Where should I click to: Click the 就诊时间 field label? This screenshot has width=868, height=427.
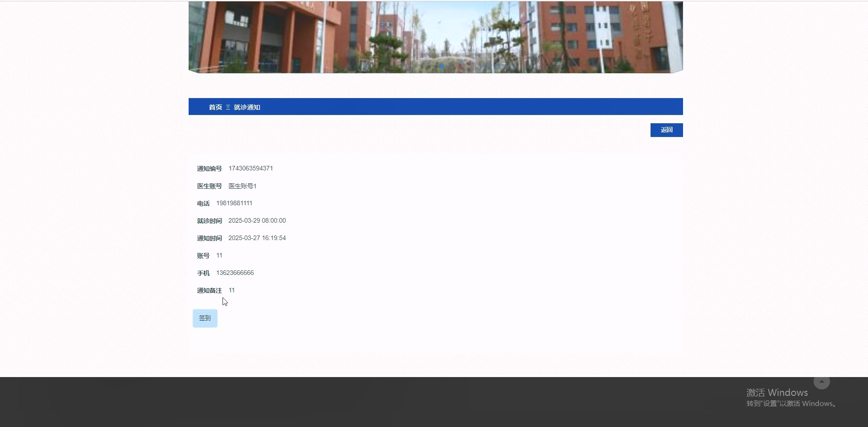tap(210, 221)
